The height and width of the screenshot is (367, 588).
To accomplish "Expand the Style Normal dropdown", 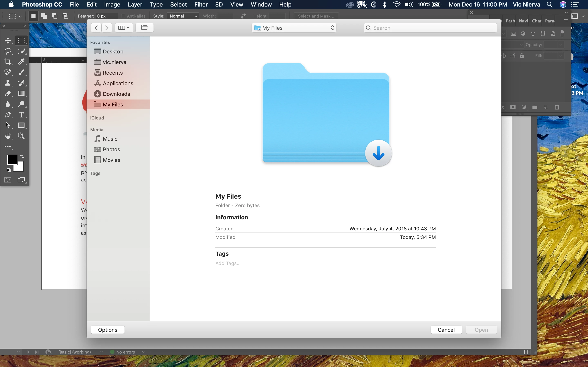I will [x=183, y=16].
